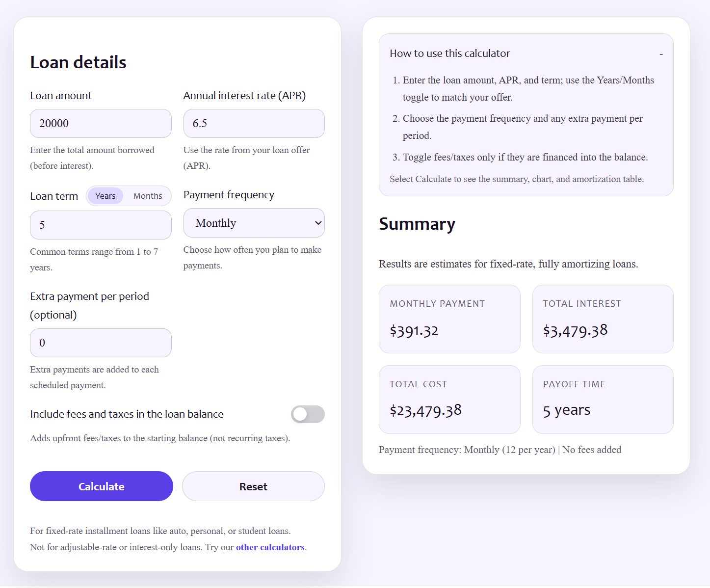Image resolution: width=710 pixels, height=588 pixels.
Task: Click the Total Cost summary card
Action: point(449,399)
